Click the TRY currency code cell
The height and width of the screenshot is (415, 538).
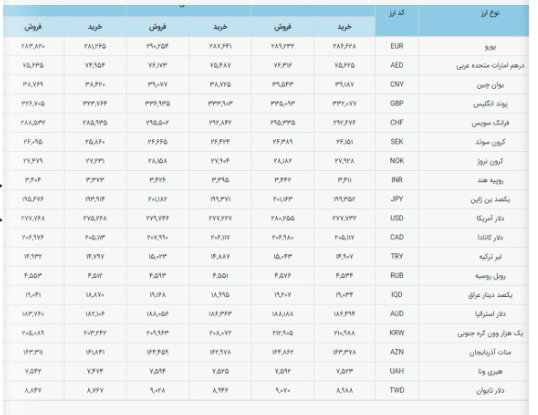click(397, 256)
